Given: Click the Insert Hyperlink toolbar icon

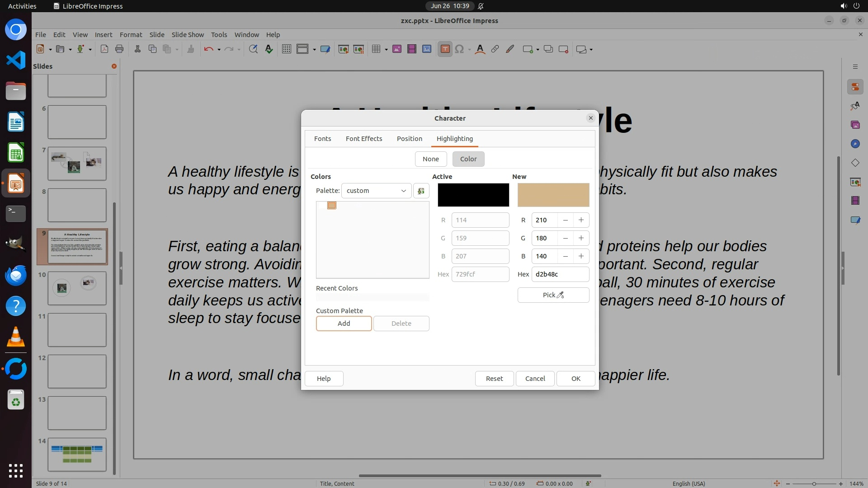Looking at the screenshot, I should (x=495, y=49).
